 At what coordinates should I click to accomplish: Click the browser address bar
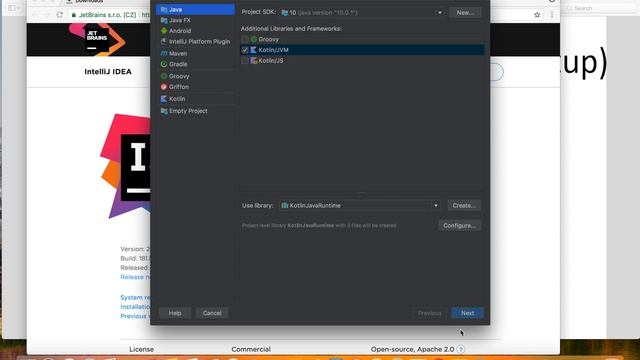tap(110, 15)
